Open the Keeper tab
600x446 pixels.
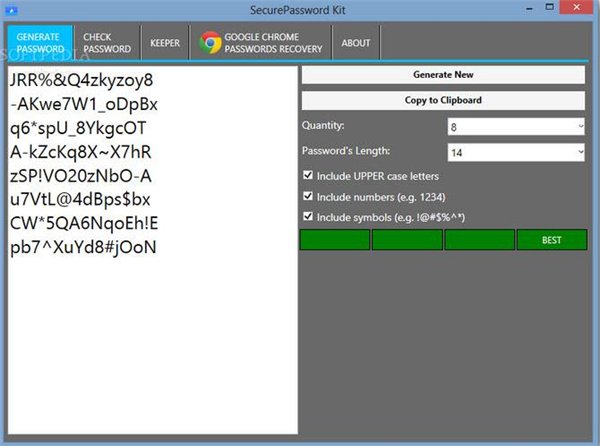point(165,43)
